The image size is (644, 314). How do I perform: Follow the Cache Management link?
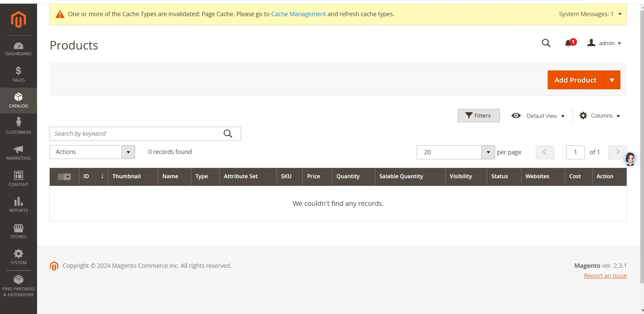point(298,14)
